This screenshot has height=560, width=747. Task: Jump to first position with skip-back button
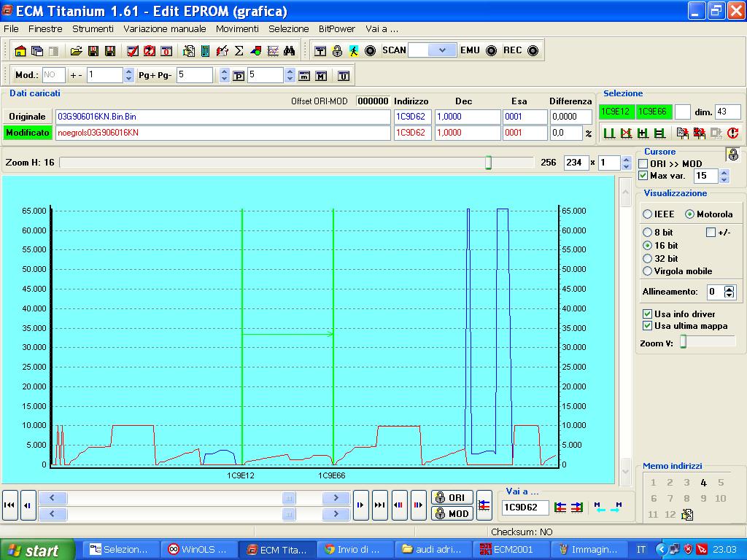click(9, 505)
